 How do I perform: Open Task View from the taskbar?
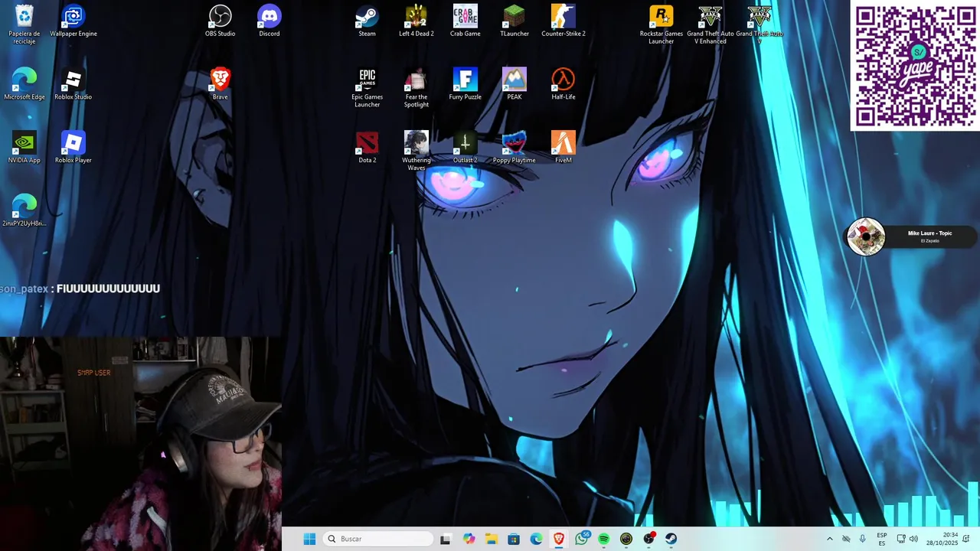click(x=446, y=539)
